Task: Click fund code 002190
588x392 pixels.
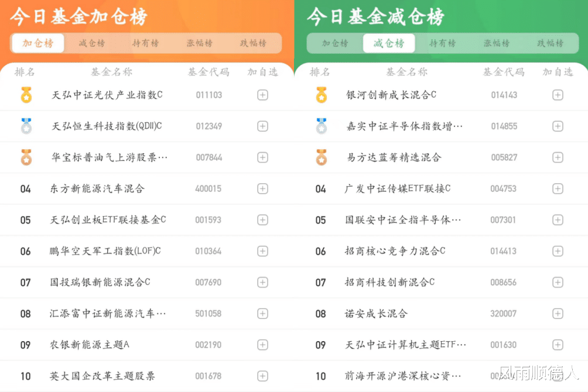Action: click(x=208, y=345)
